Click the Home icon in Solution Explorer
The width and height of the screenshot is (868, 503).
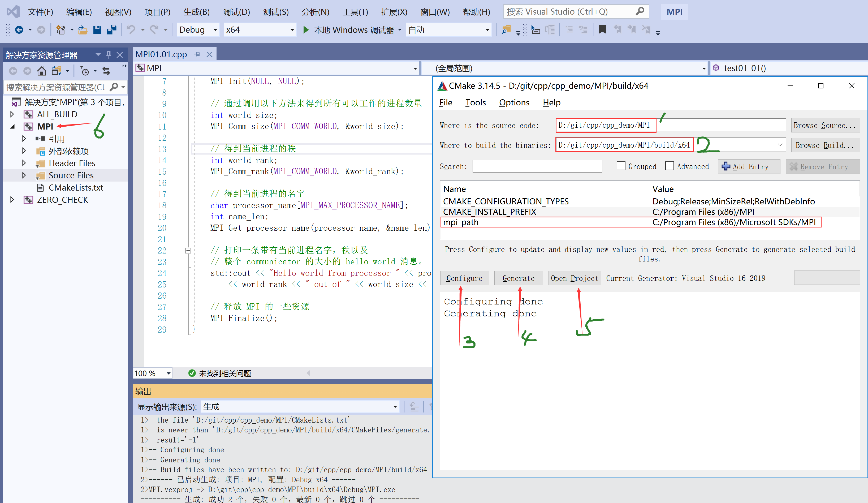[x=42, y=71]
